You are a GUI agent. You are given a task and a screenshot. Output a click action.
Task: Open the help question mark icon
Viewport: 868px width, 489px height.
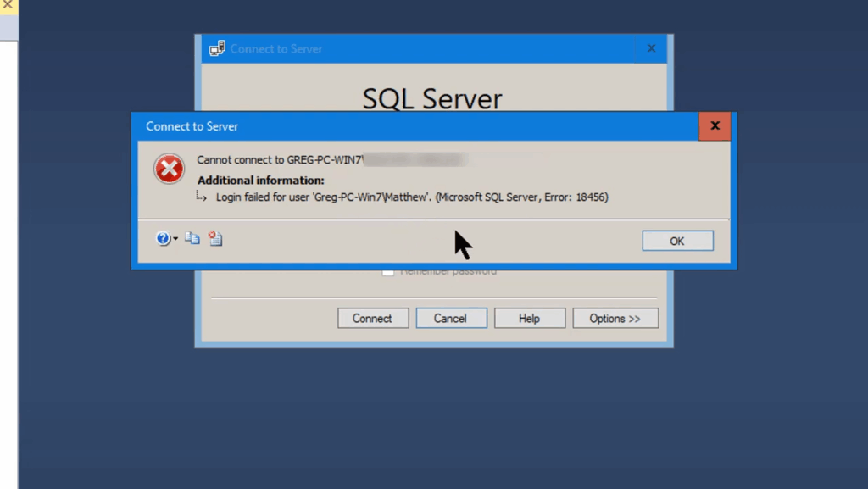coord(161,238)
